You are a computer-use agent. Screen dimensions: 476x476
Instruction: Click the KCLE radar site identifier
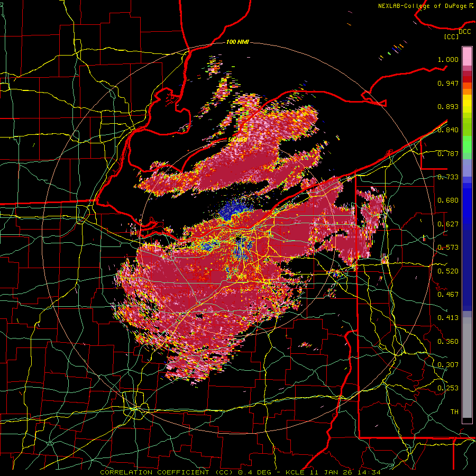pyautogui.click(x=295, y=472)
